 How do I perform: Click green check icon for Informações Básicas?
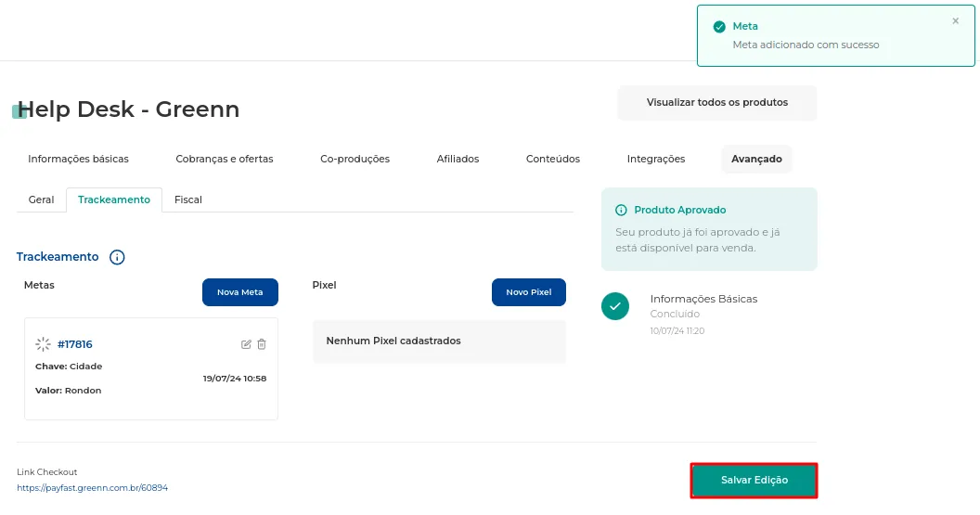click(615, 306)
